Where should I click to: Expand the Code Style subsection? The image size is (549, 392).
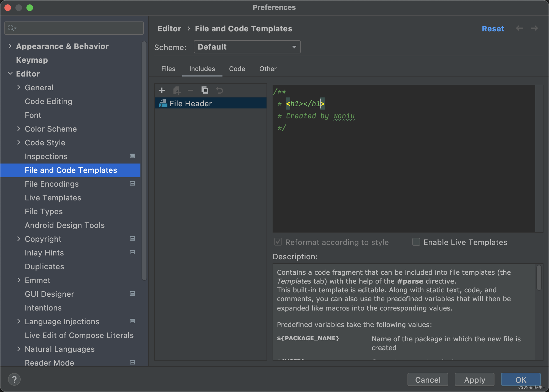coord(19,142)
